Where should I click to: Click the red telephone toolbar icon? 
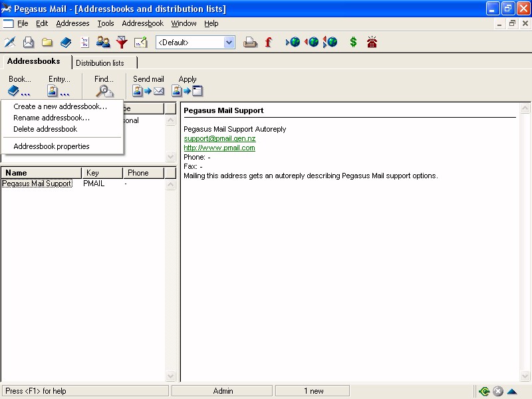click(x=372, y=42)
